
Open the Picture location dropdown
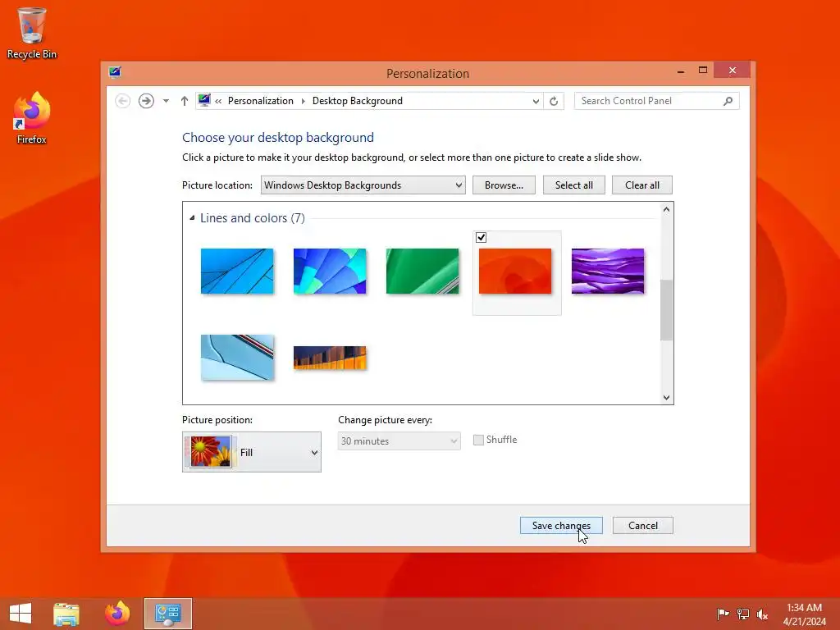tap(363, 185)
